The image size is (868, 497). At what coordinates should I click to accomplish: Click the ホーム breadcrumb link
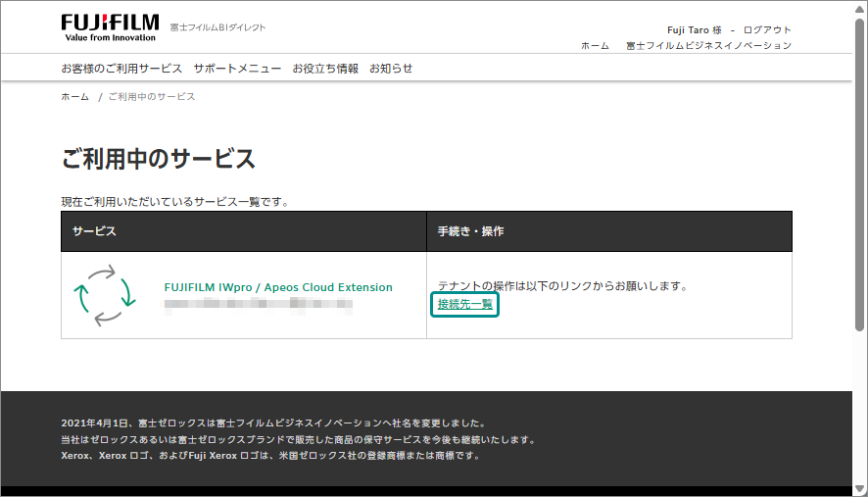click(x=74, y=96)
